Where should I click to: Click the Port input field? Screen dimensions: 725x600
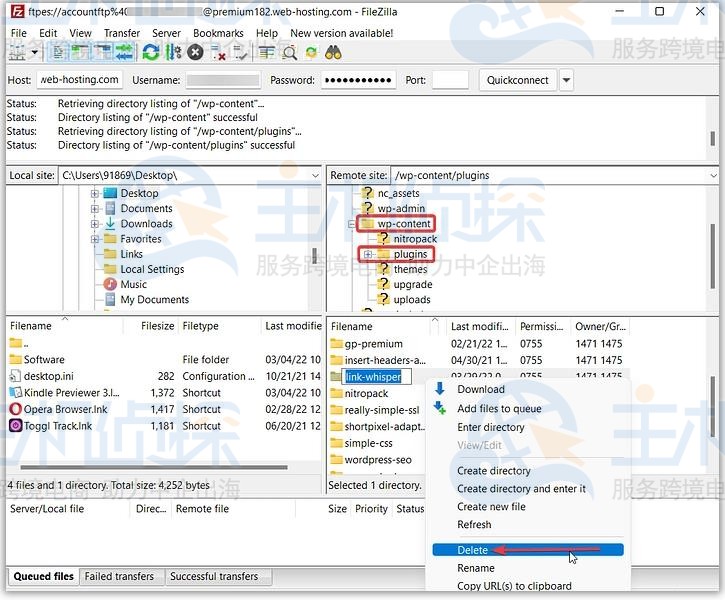[x=450, y=80]
